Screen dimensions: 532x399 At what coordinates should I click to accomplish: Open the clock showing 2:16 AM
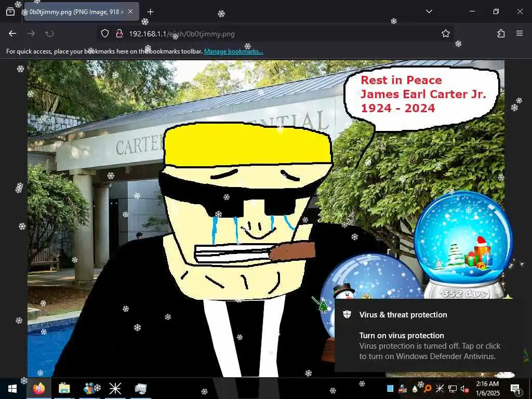point(487,389)
